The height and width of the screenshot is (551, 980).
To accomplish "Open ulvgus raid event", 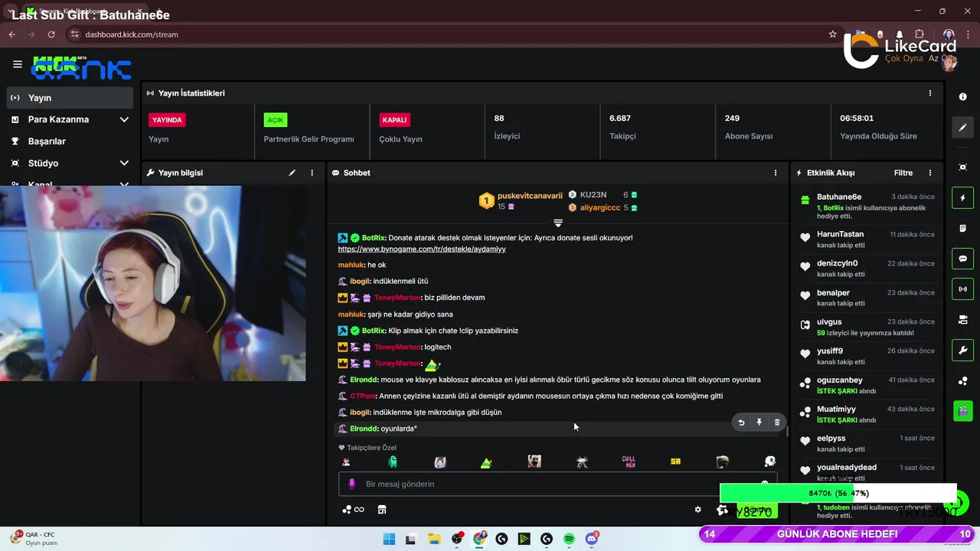I will (868, 327).
